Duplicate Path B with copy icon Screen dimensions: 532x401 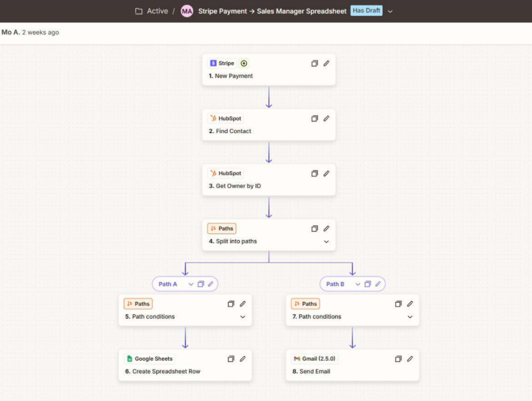click(x=367, y=284)
